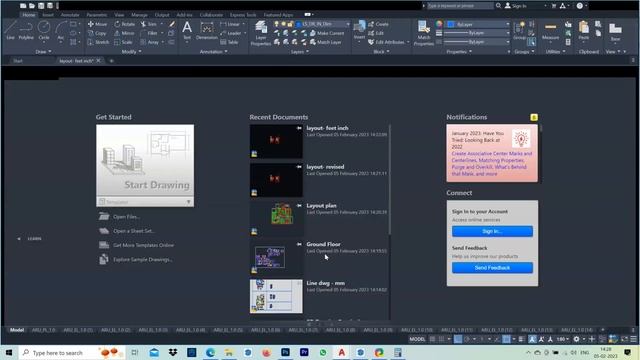Select the Line drawing tool
Screen dimensions: 640x360
[x=10, y=31]
